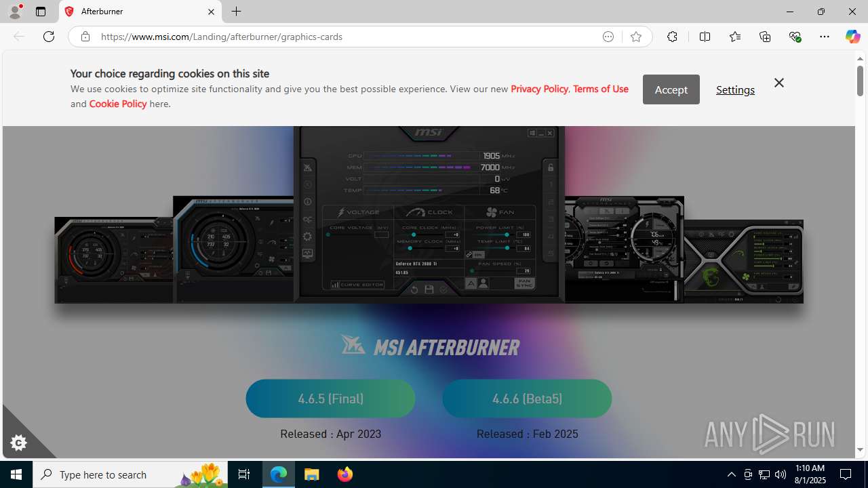
Task: Open the Copilot sidebar
Action: tap(852, 37)
